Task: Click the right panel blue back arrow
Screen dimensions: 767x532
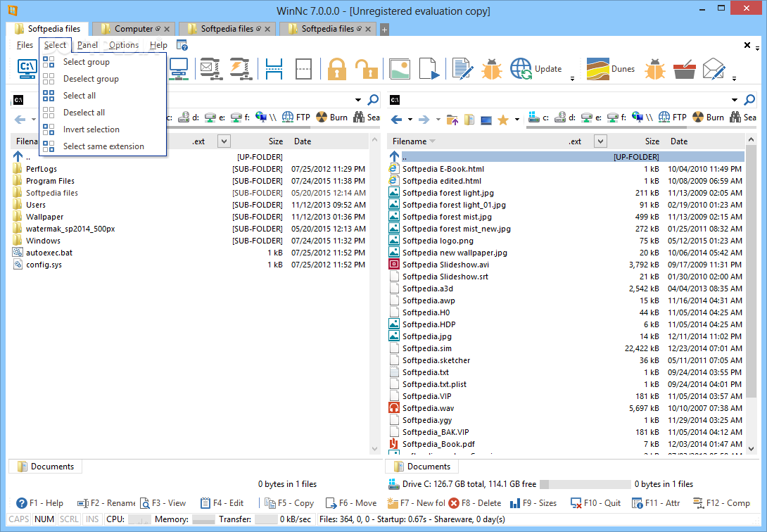Action: [397, 119]
